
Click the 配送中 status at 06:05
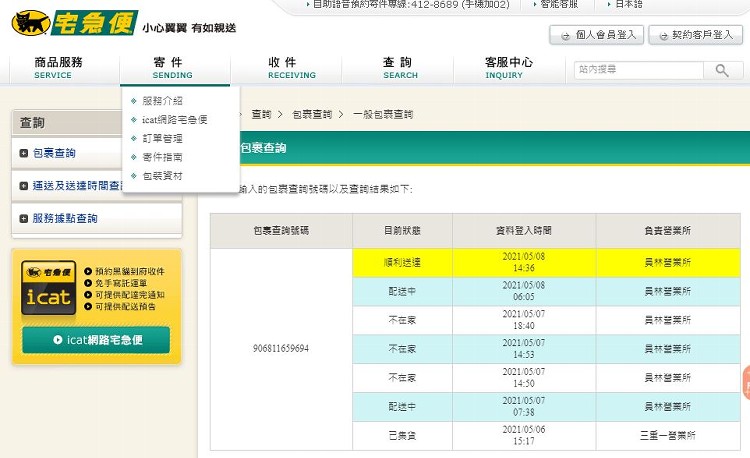pos(402,292)
